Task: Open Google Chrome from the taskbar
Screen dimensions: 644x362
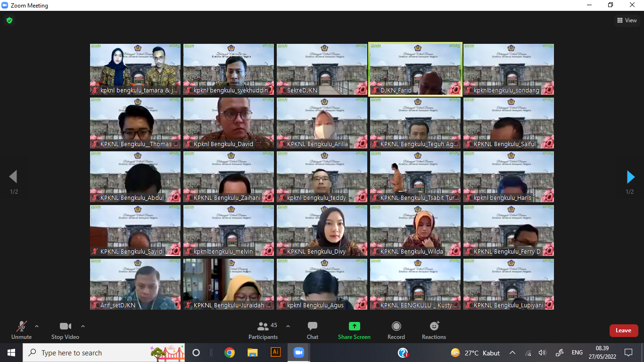Action: tap(230, 353)
